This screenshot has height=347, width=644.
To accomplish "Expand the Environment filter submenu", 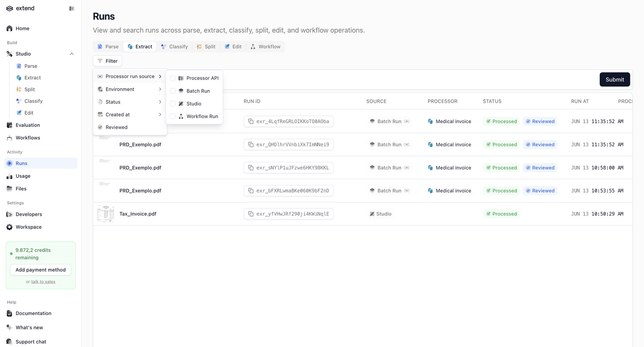I will pyautogui.click(x=130, y=89).
